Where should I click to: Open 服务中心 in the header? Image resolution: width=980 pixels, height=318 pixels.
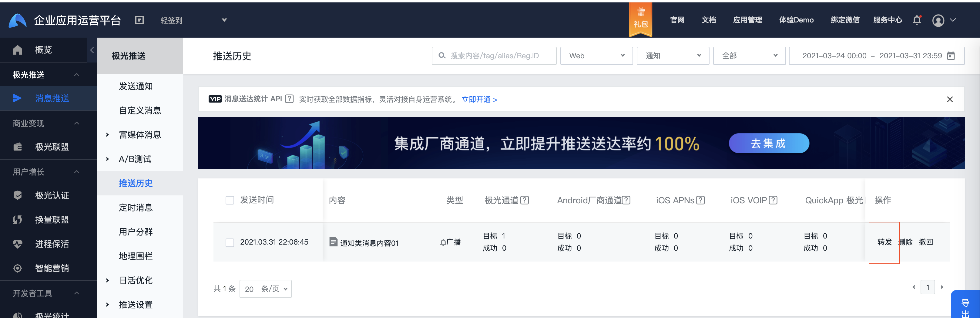[x=888, y=20]
